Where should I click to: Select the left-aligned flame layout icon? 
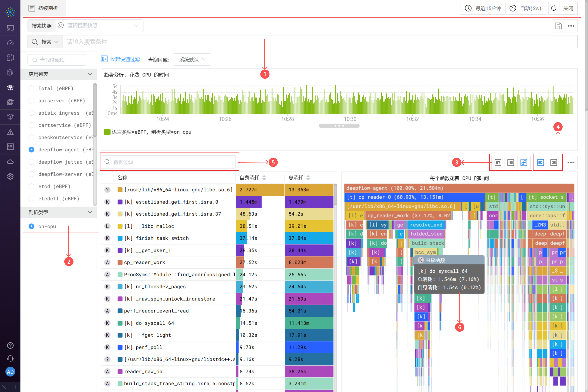[x=541, y=162]
